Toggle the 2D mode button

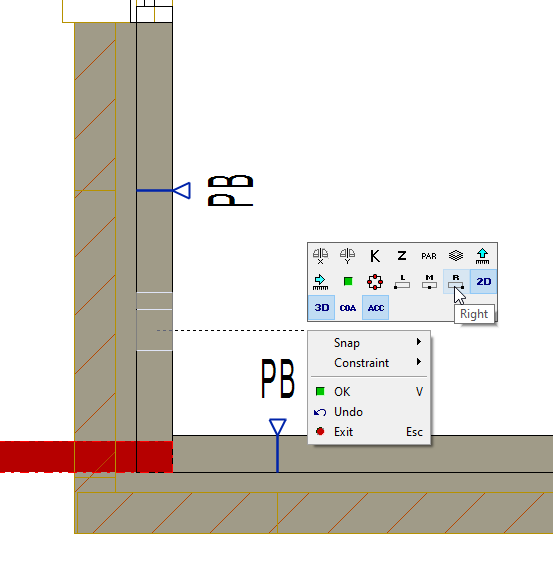[x=484, y=282]
